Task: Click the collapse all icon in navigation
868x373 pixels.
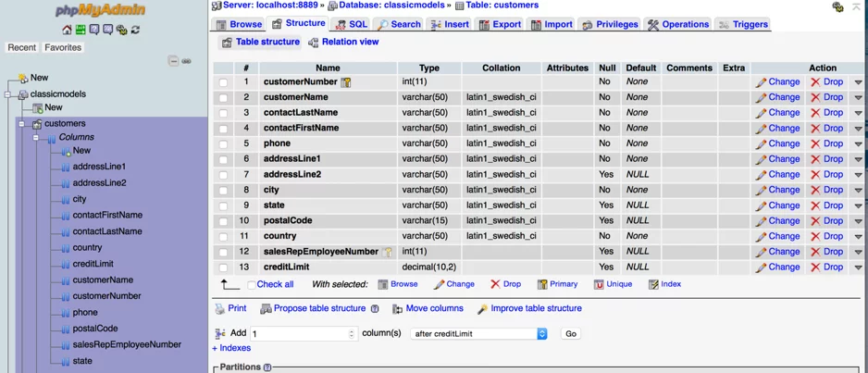Action: [173, 61]
